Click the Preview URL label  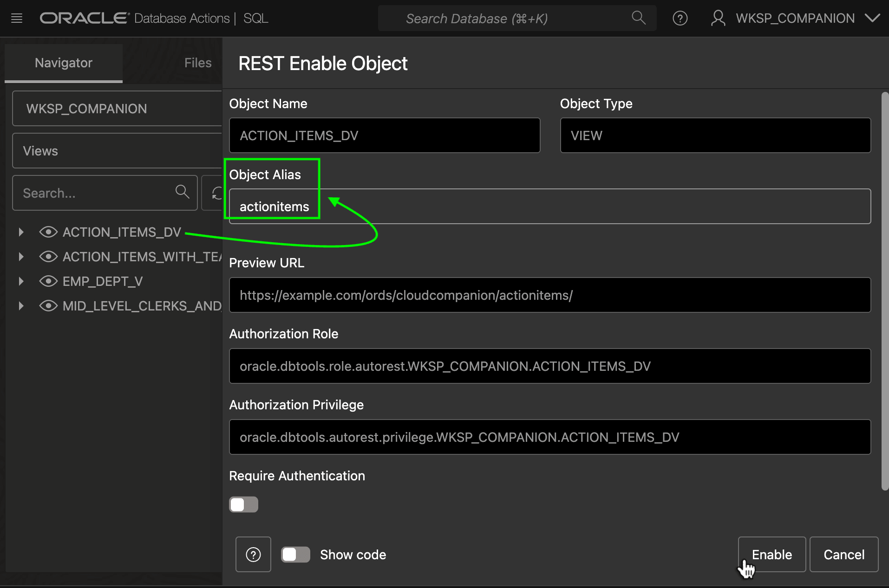[x=267, y=263]
